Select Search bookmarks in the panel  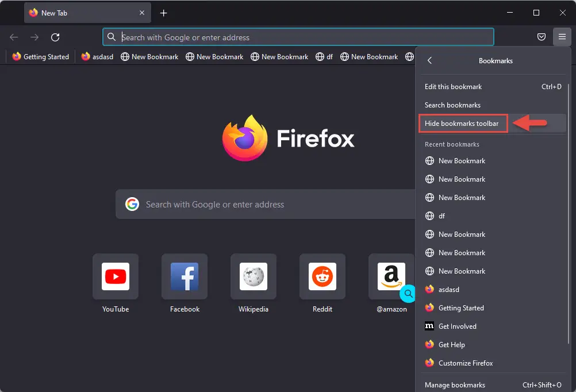(x=493, y=105)
